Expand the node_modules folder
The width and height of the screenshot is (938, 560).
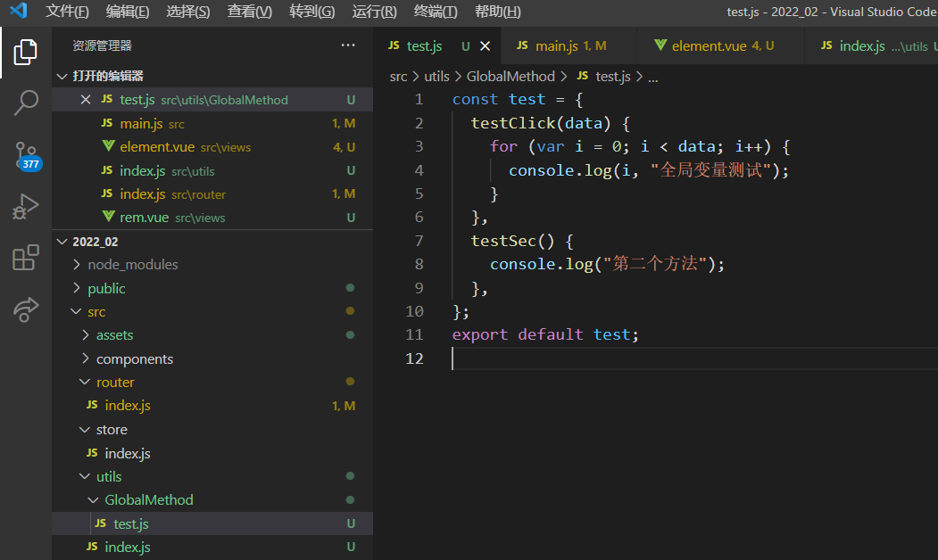[x=132, y=265]
